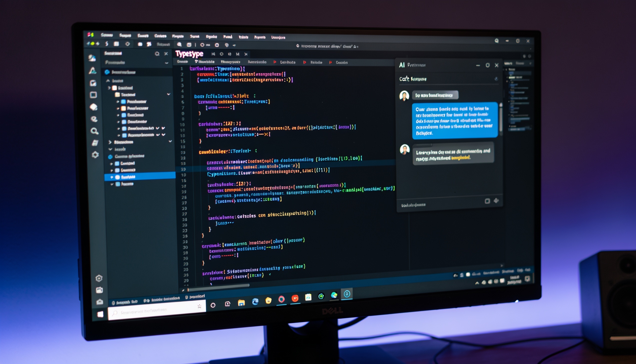Open the red circular app on the taskbar

click(x=295, y=298)
